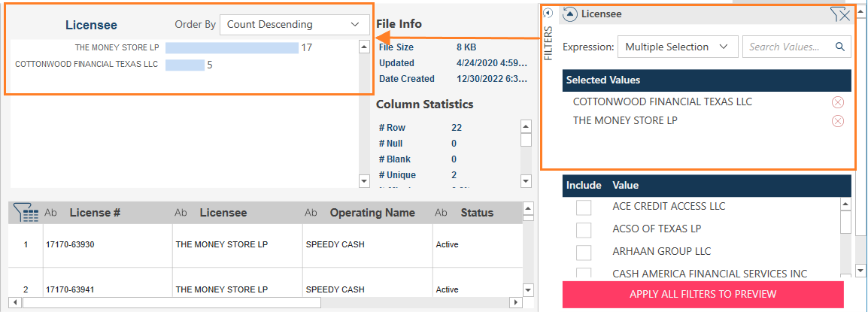The height and width of the screenshot is (312, 868).
Task: Collapse the Filters side panel arrow
Action: pyautogui.click(x=548, y=13)
